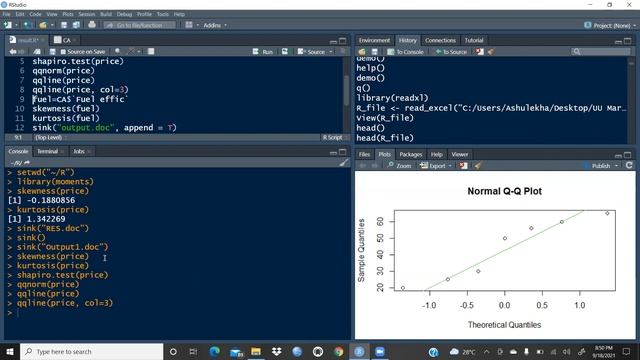The width and height of the screenshot is (640, 360).
Task: Click the save all documents icon
Action: coord(76,25)
